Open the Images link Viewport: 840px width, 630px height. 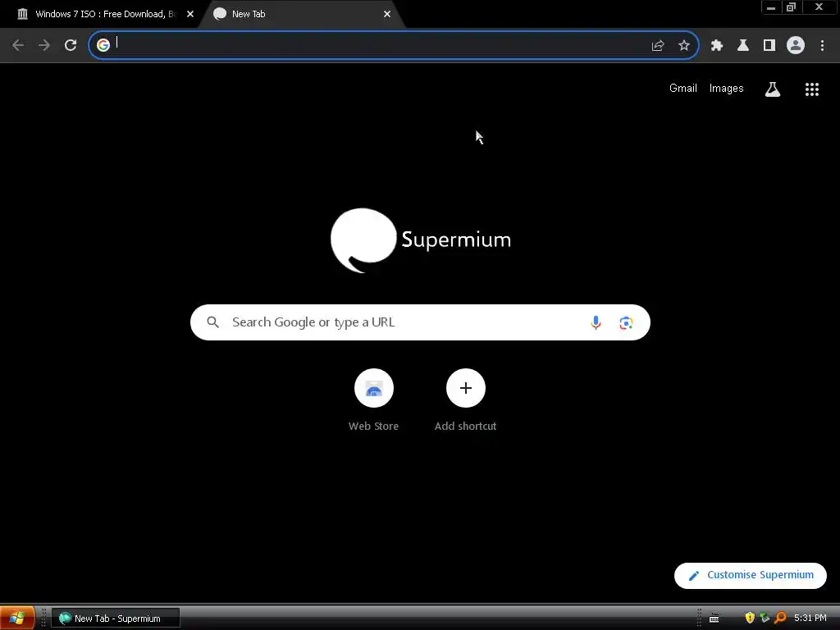[x=727, y=89]
